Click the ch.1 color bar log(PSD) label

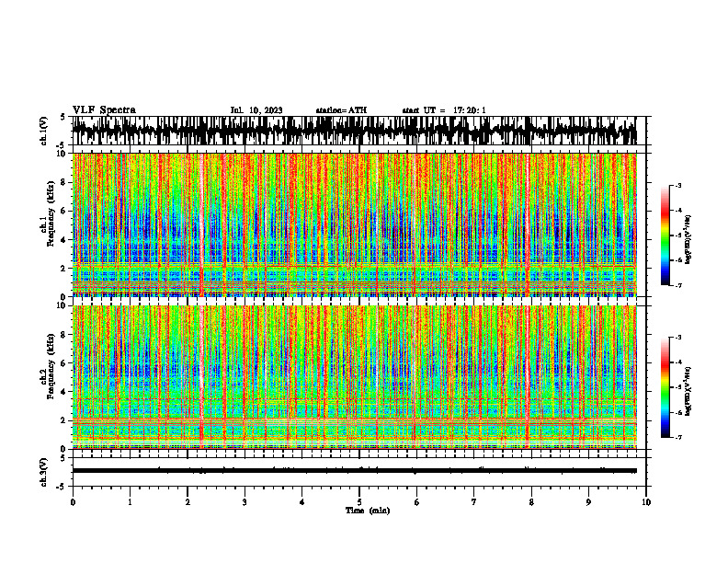point(688,239)
